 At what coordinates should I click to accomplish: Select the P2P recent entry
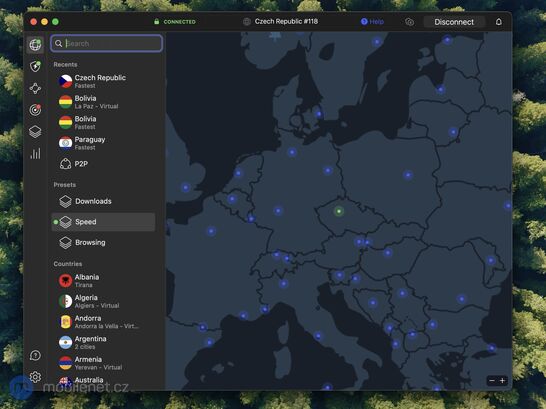click(103, 164)
